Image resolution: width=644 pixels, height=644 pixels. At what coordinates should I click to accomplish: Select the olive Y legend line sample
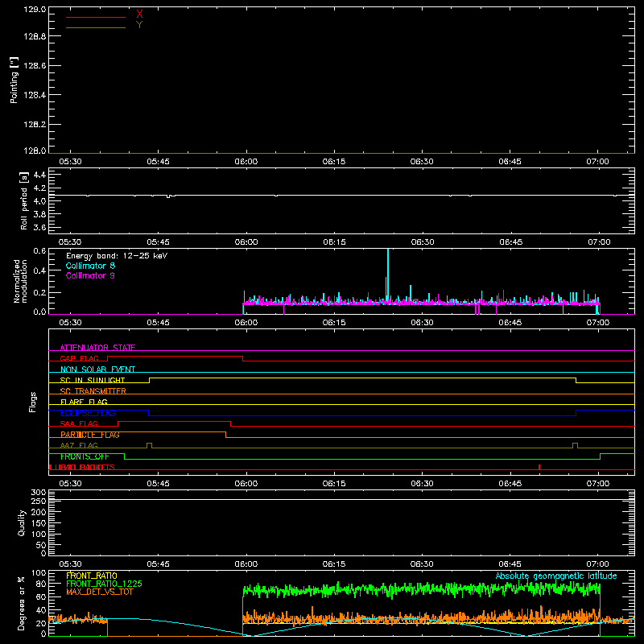[96, 28]
